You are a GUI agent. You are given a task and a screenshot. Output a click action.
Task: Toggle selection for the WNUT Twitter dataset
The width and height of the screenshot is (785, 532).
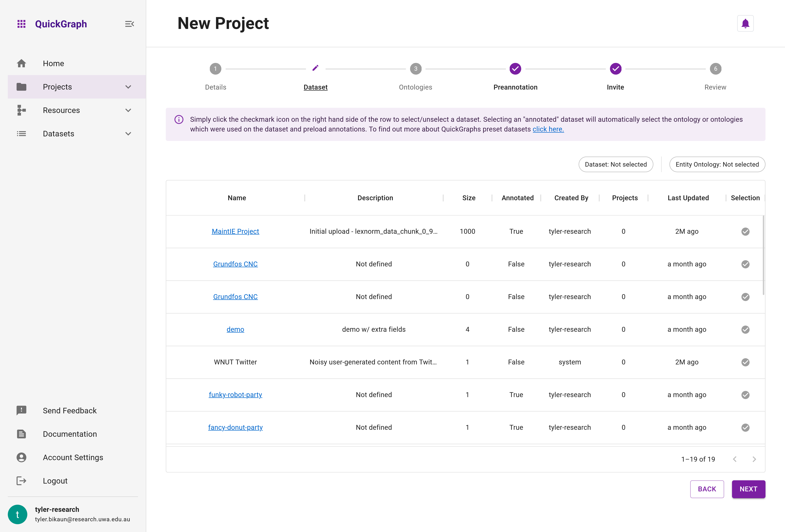click(746, 362)
